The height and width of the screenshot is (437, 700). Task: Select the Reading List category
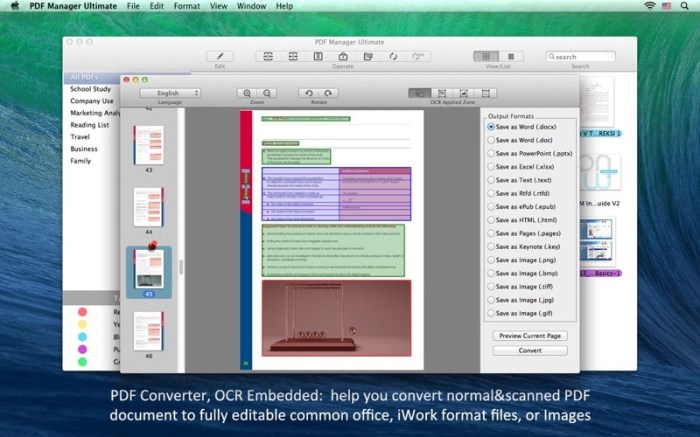(x=90, y=125)
